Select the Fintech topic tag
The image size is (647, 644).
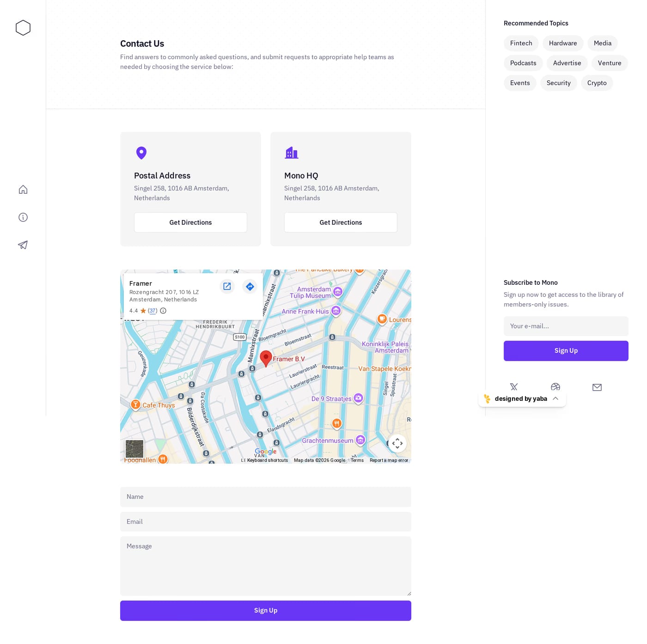(x=521, y=43)
